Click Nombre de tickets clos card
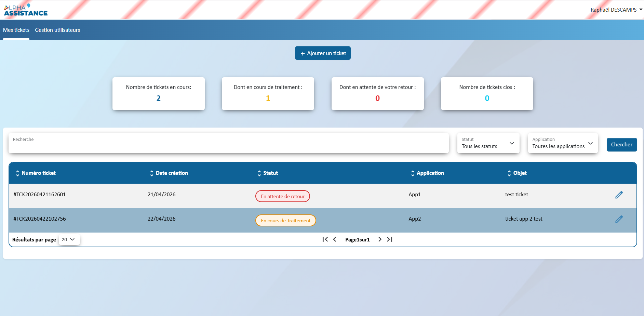The image size is (644, 316). pyautogui.click(x=487, y=94)
